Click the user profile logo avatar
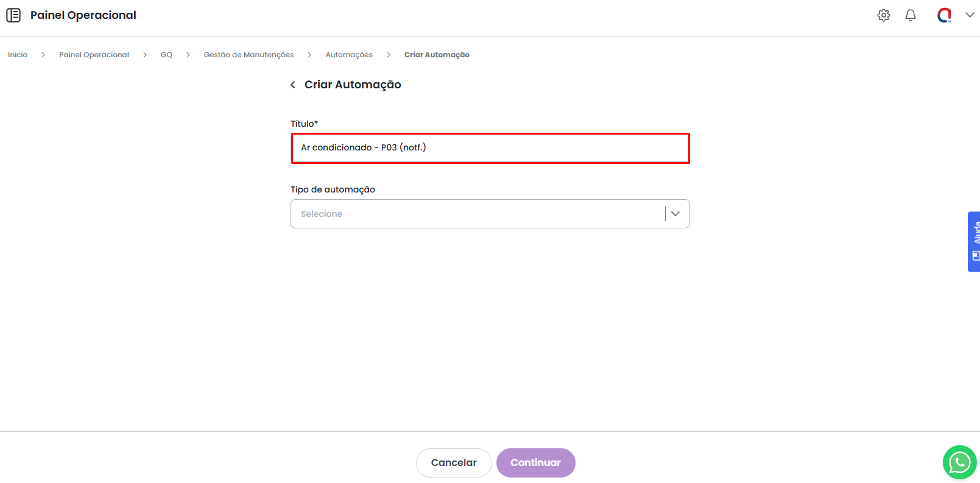Screen dimensions: 980x483 click(x=944, y=15)
